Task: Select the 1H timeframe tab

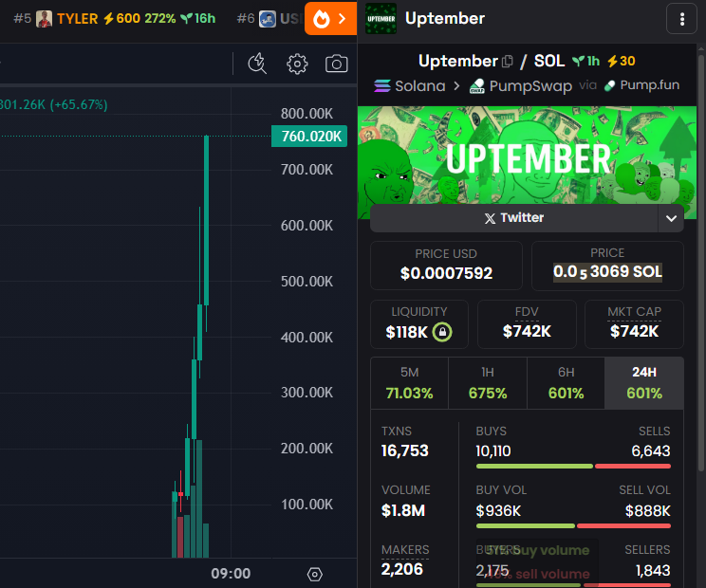Action: coord(488,383)
